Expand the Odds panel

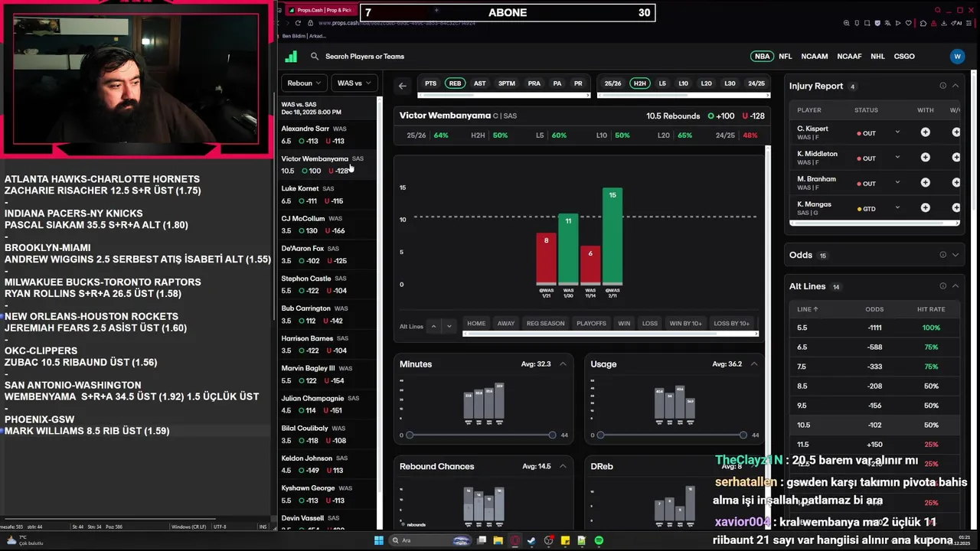coord(955,255)
